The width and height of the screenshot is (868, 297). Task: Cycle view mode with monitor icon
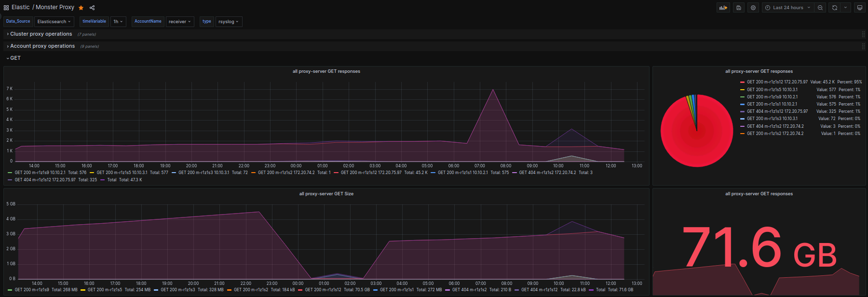(859, 8)
